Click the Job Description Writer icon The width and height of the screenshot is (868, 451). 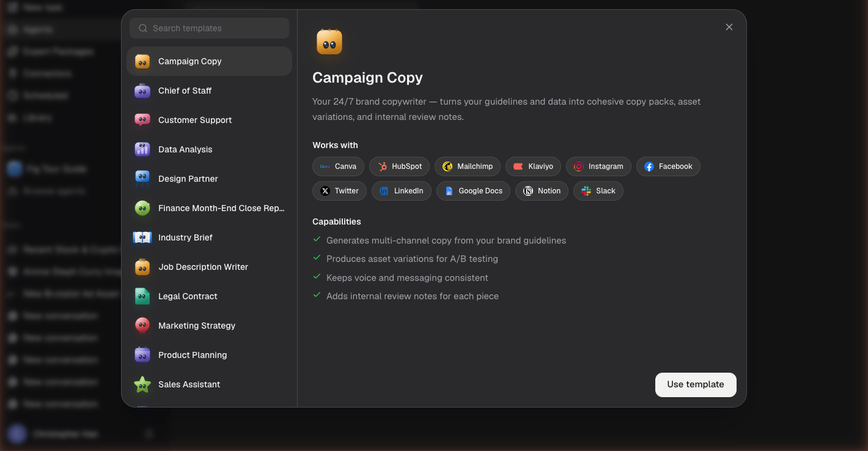click(142, 267)
